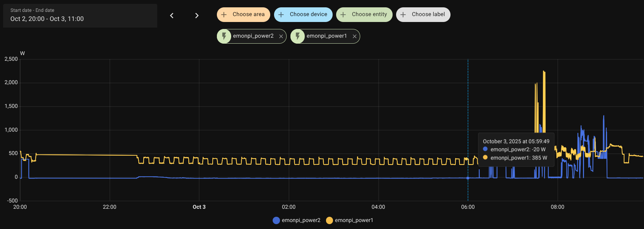
Task: Advance to next date range arrow
Action: [x=197, y=15]
